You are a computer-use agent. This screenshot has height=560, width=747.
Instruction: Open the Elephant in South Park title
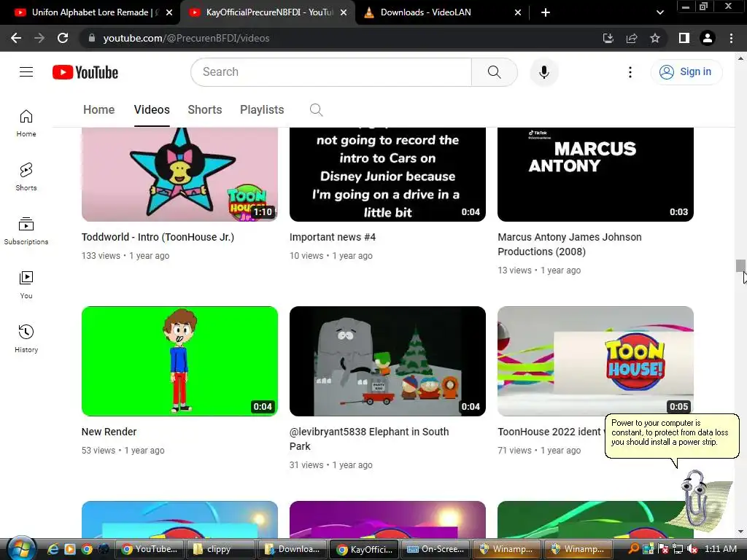(x=369, y=439)
